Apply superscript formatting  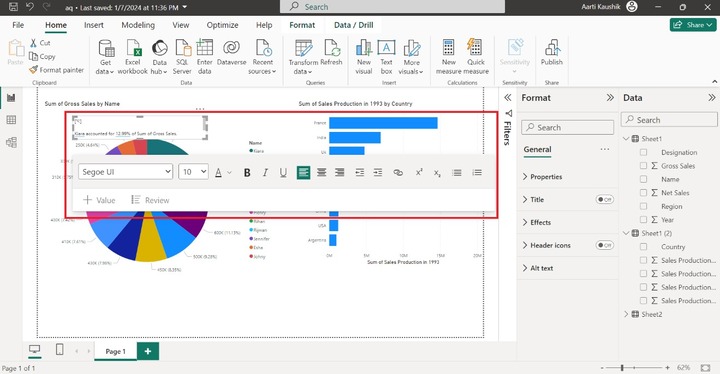coord(419,172)
